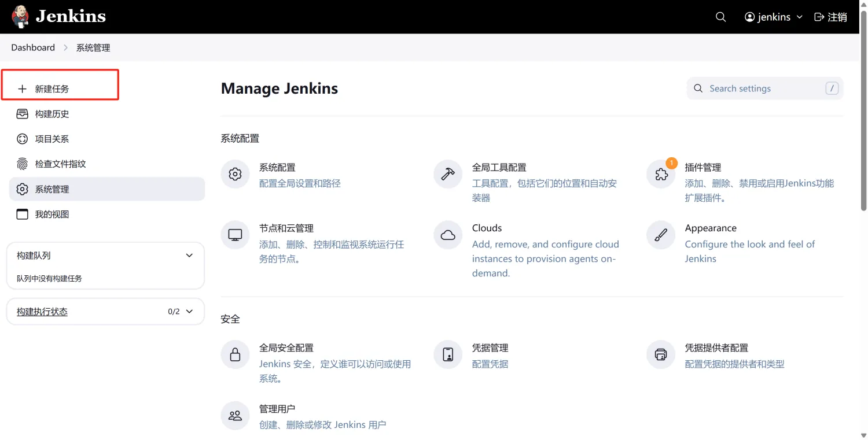This screenshot has height=440, width=868.
Task: Click the 注销 logout link
Action: [x=830, y=17]
